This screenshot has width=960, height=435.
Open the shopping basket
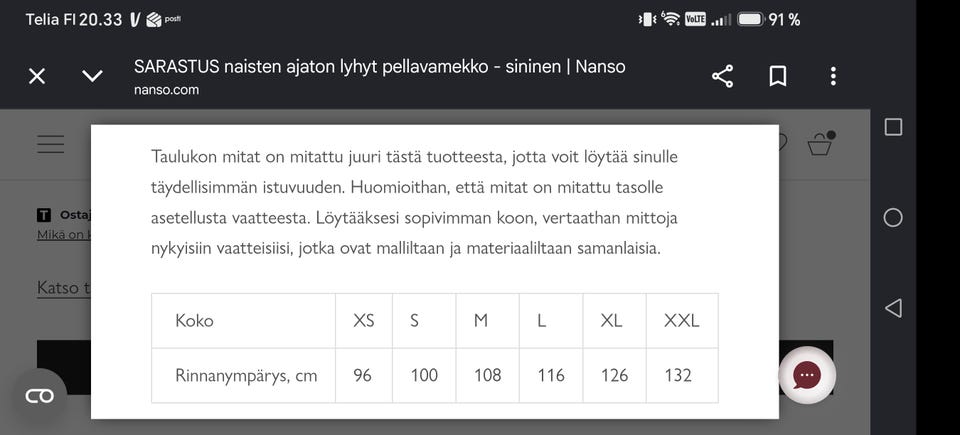coord(820,144)
